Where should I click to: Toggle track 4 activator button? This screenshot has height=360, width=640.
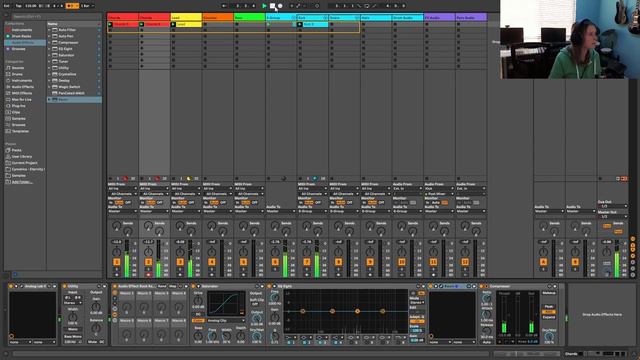(211, 262)
